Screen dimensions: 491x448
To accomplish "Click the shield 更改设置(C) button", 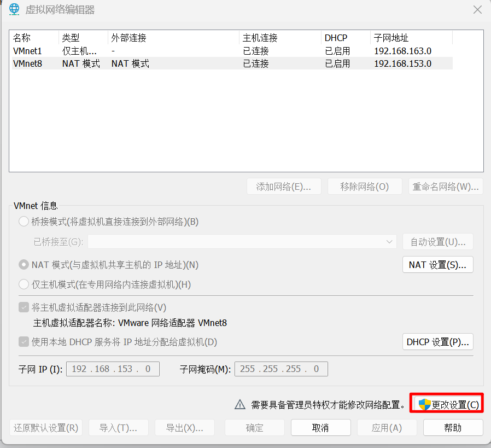I will pyautogui.click(x=447, y=404).
